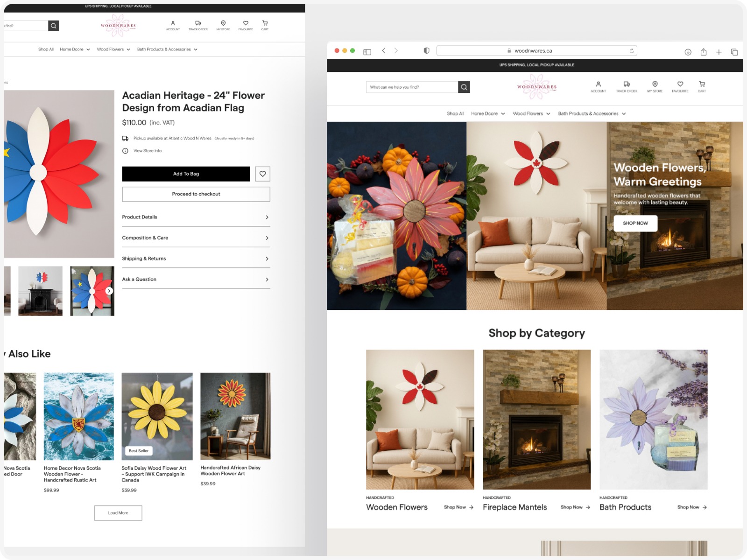Expand the Product Details section

[196, 217]
